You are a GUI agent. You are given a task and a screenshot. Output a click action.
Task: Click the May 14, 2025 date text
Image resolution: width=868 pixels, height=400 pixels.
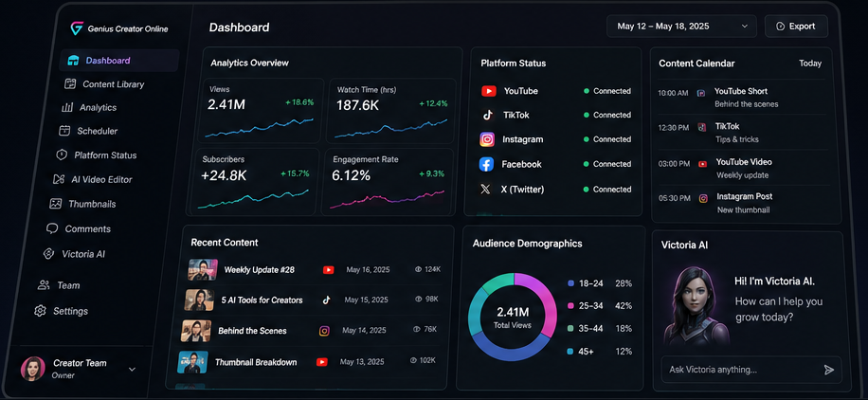[x=364, y=330]
